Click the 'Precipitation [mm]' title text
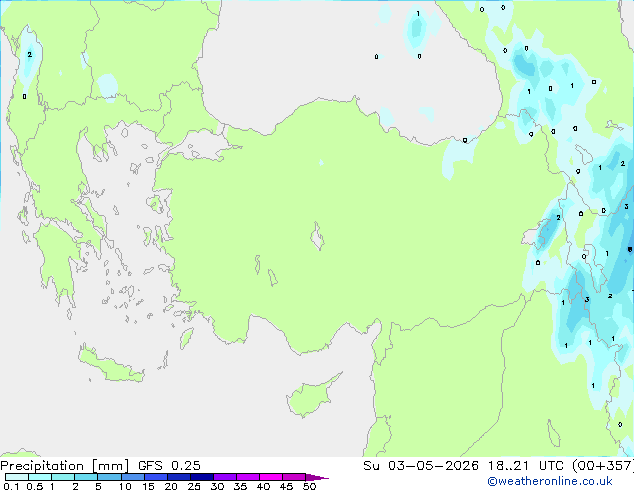634x490 pixels. [x=65, y=466]
